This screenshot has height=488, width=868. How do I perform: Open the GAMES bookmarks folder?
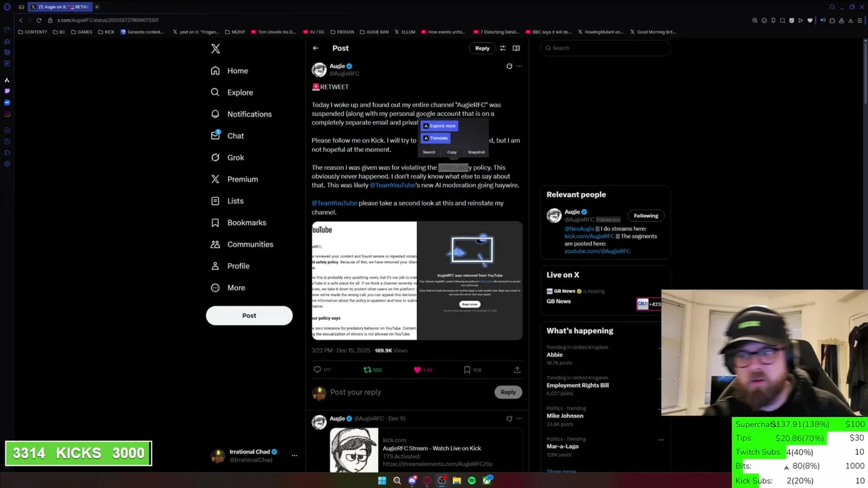(81, 32)
